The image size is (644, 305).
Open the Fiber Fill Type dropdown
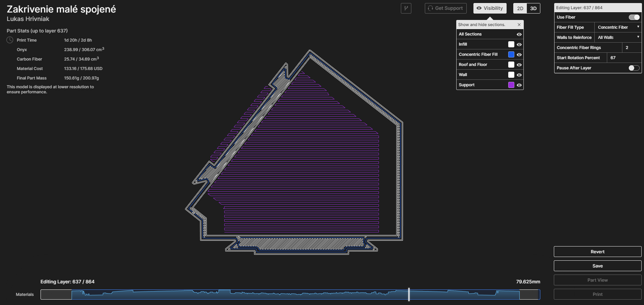click(x=618, y=27)
